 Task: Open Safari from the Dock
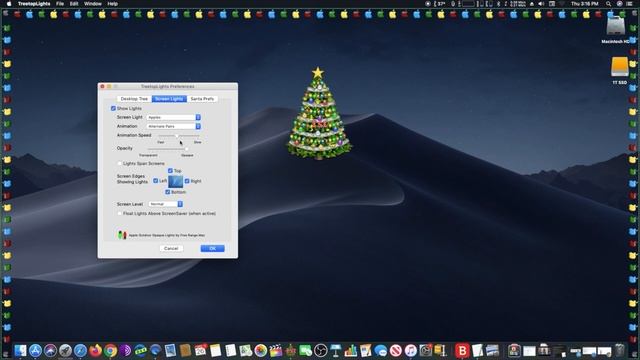tap(80, 350)
